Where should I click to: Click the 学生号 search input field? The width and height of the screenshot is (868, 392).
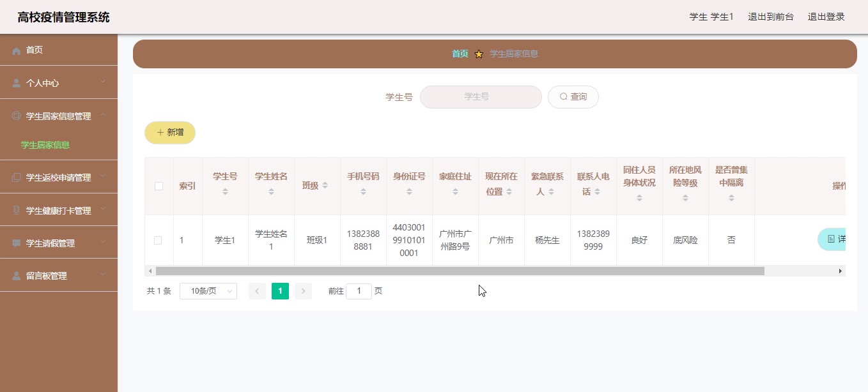[481, 97]
